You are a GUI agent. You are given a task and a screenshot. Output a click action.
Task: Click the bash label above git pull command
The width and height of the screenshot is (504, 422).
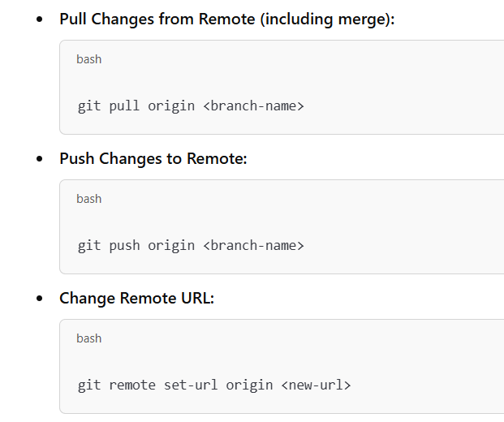point(88,59)
